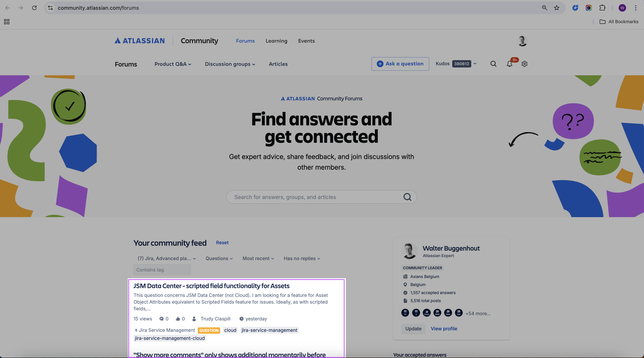Open the Events tab
This screenshot has height=358, width=644.
(x=306, y=41)
